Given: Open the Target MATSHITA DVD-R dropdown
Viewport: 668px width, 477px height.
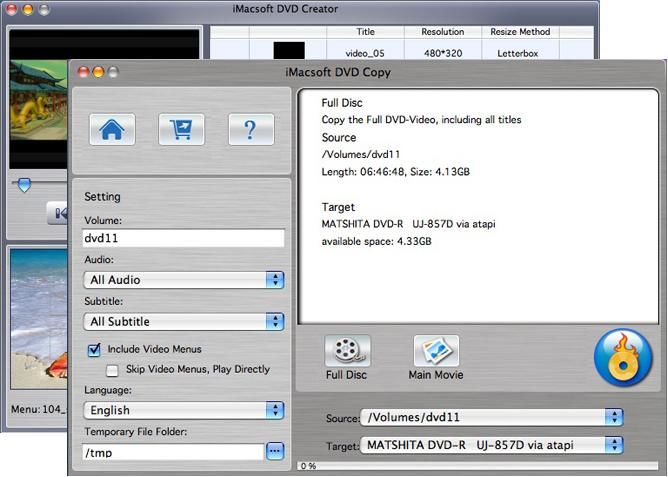Looking at the screenshot, I should pos(492,445).
